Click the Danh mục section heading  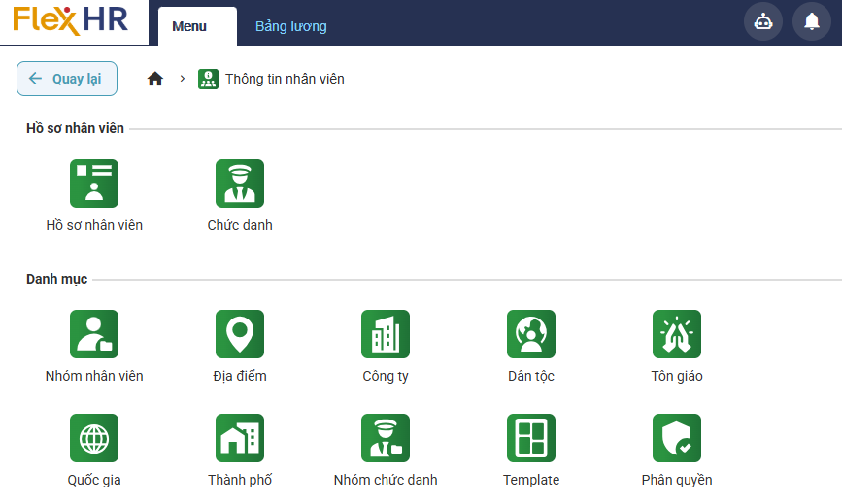[x=57, y=279]
